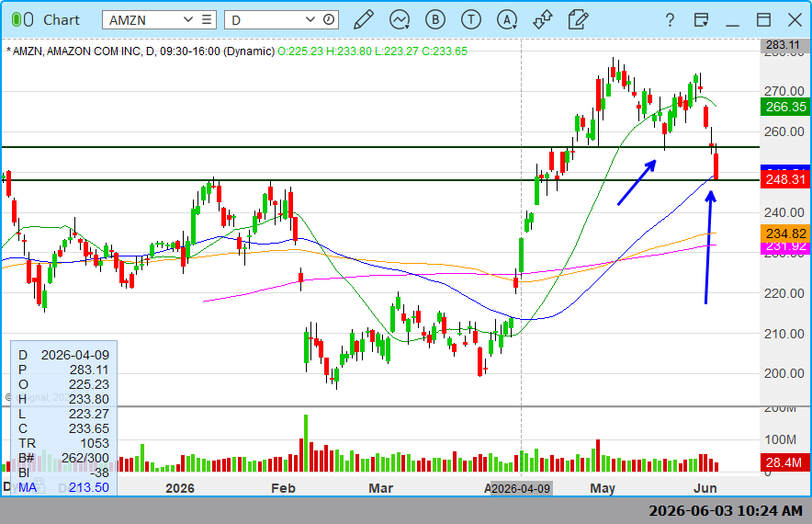Click the 220.00 price axis label

pyautogui.click(x=784, y=293)
